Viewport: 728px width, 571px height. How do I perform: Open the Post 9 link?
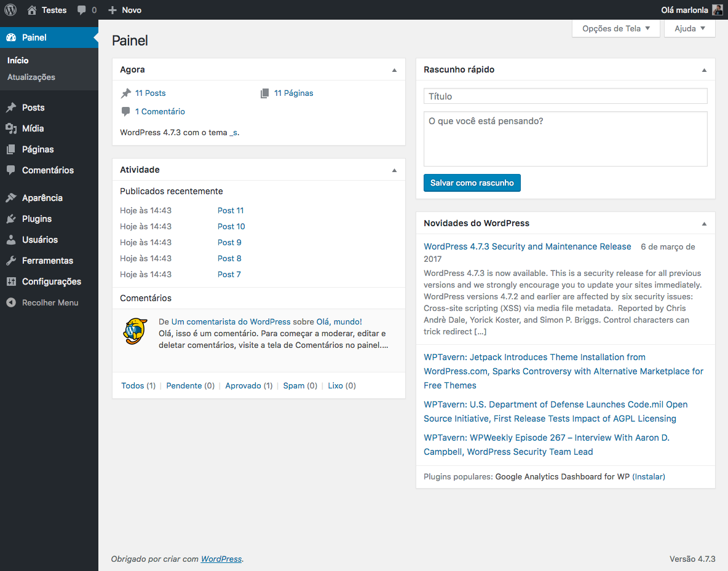pos(229,242)
